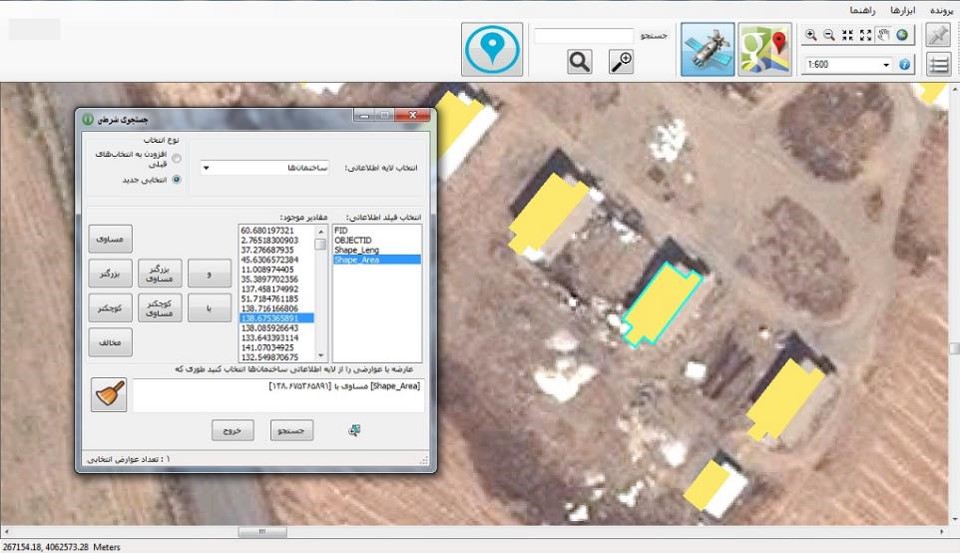Click the 'کوچکتر' operator button
This screenshot has width=960, height=553.
click(x=110, y=307)
